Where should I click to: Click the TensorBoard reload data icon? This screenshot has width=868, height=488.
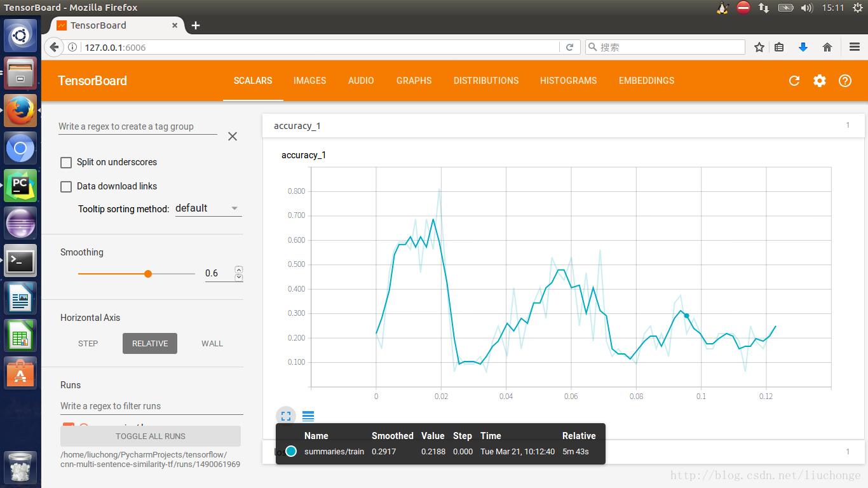coord(794,81)
